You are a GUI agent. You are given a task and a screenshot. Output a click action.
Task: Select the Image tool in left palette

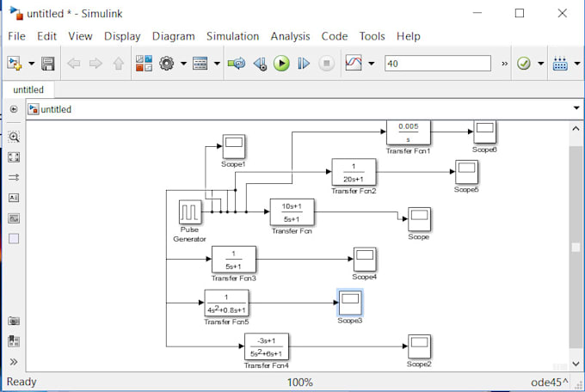(x=14, y=218)
